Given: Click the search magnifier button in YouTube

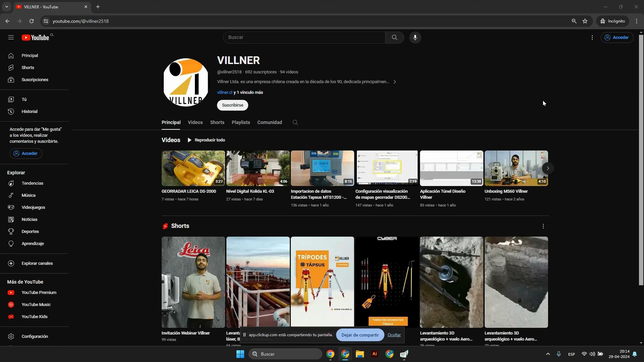Looking at the screenshot, I should pyautogui.click(x=394, y=37).
